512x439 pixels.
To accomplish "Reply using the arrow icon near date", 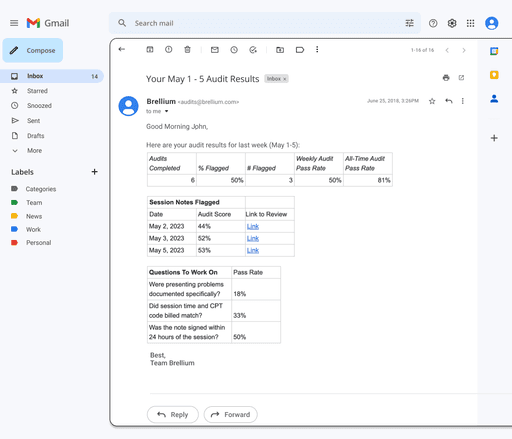I will click(449, 101).
